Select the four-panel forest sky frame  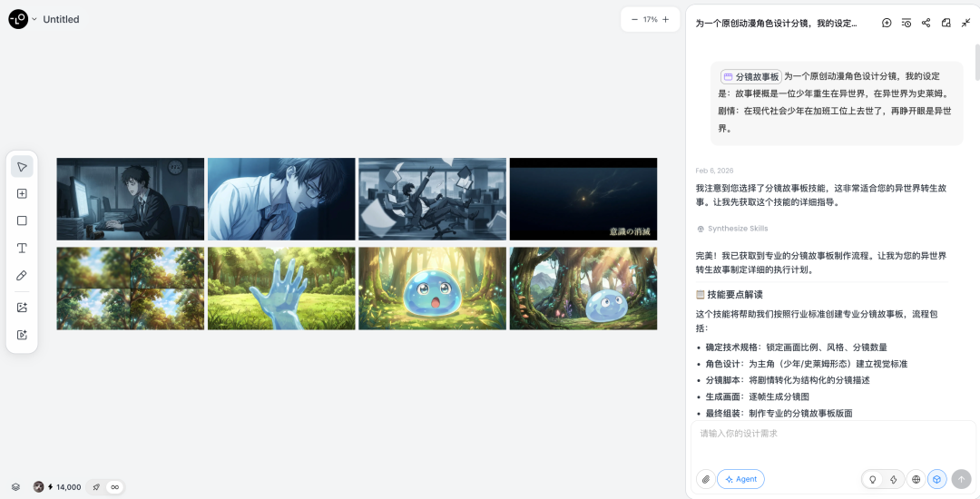point(131,289)
